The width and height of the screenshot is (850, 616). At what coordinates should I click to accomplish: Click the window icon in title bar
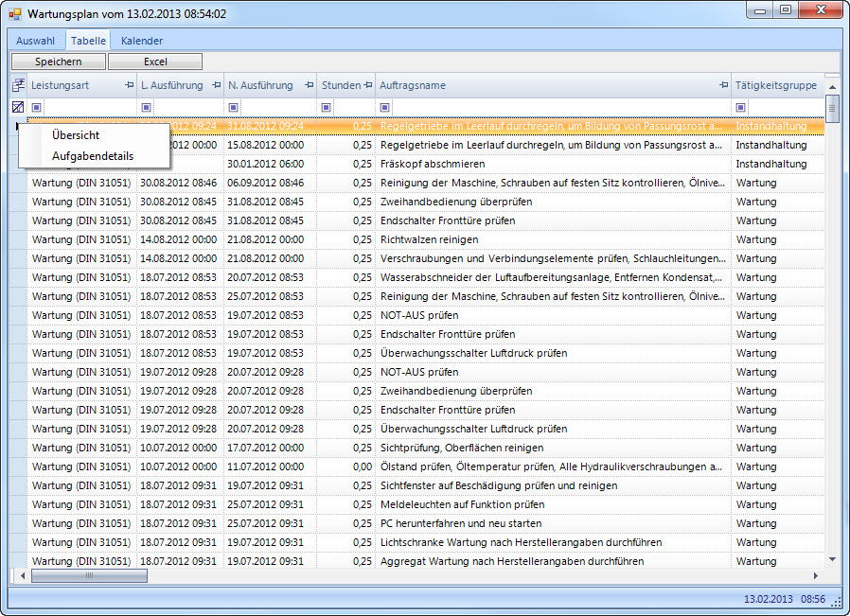point(14,14)
